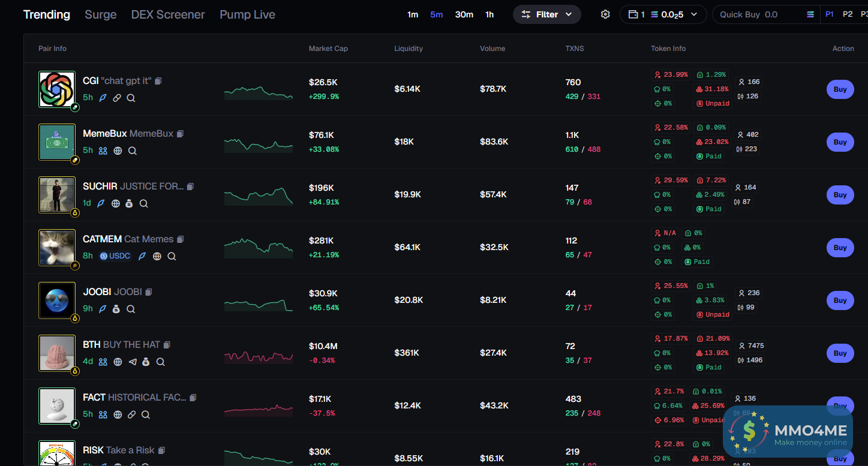
Task: Click the feather icon on CATMEM row
Action: pyautogui.click(x=142, y=256)
